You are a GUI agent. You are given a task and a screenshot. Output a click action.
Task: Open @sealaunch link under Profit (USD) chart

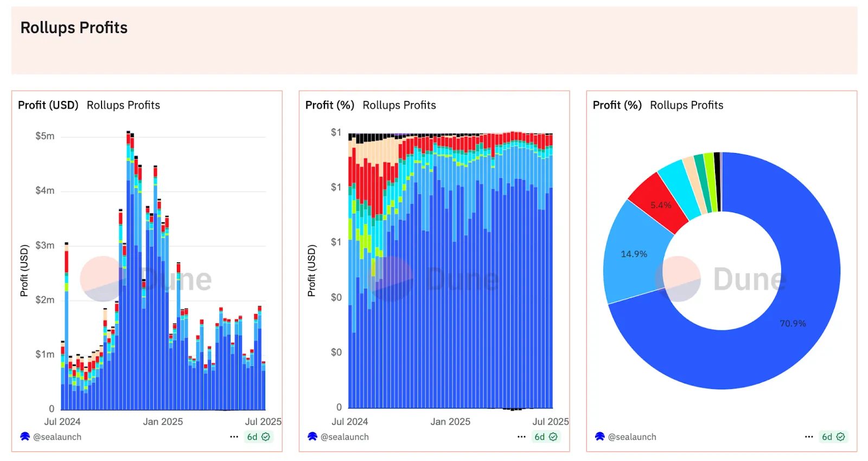57,437
